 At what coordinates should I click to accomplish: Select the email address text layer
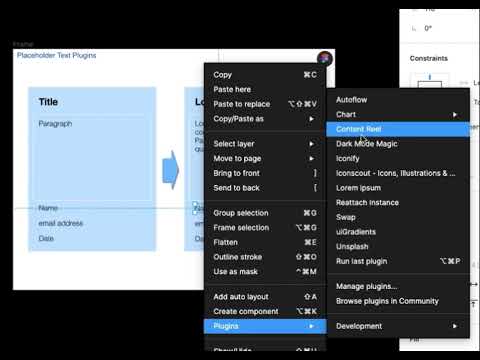pyautogui.click(x=60, y=223)
